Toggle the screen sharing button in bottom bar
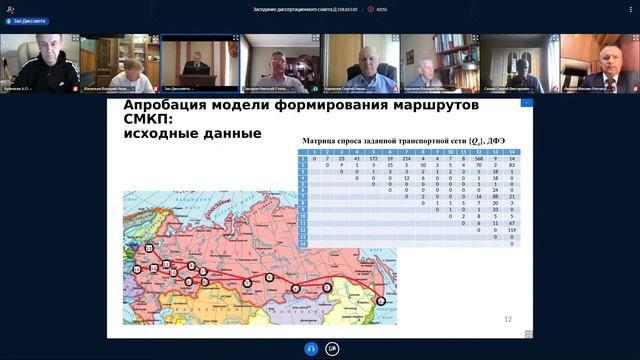The width and height of the screenshot is (640, 360). (x=332, y=349)
